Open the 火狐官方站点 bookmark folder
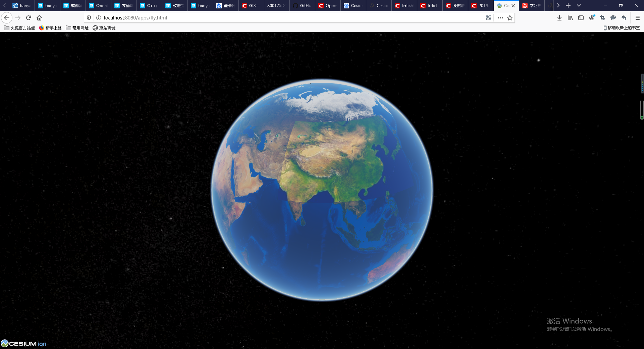This screenshot has height=349, width=644. pos(19,28)
